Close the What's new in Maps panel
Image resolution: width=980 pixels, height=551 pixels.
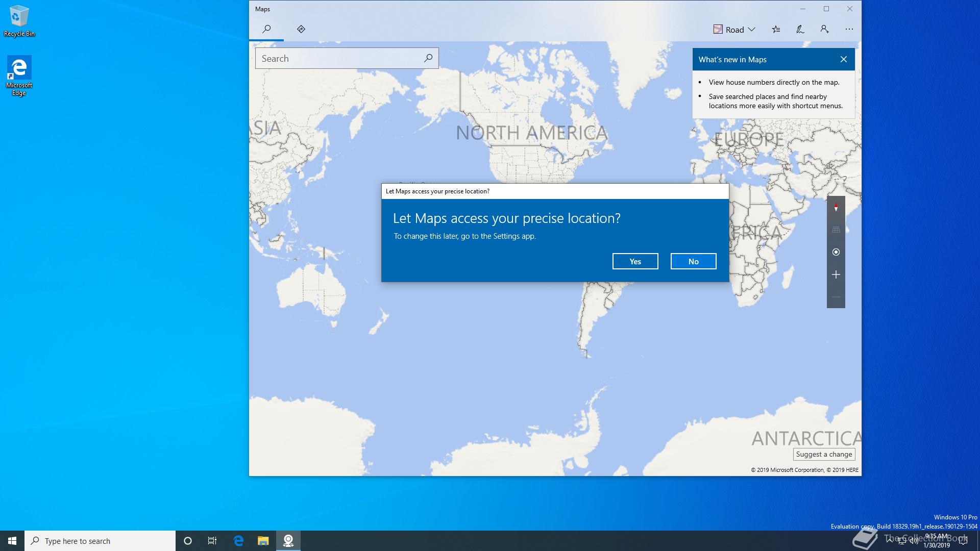(x=844, y=59)
